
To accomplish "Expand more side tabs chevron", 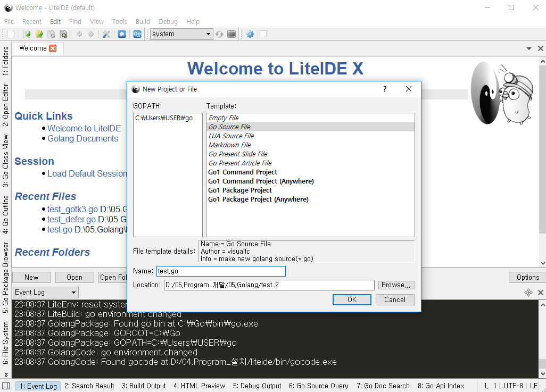I will click(x=6, y=374).
